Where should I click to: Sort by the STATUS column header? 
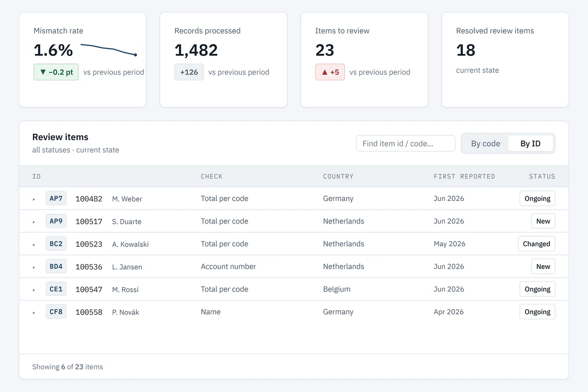(x=542, y=176)
